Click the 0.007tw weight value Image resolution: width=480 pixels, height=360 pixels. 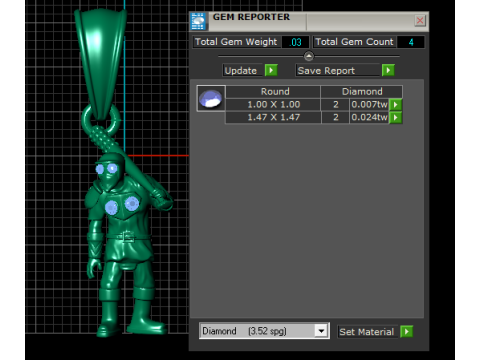[x=369, y=105]
